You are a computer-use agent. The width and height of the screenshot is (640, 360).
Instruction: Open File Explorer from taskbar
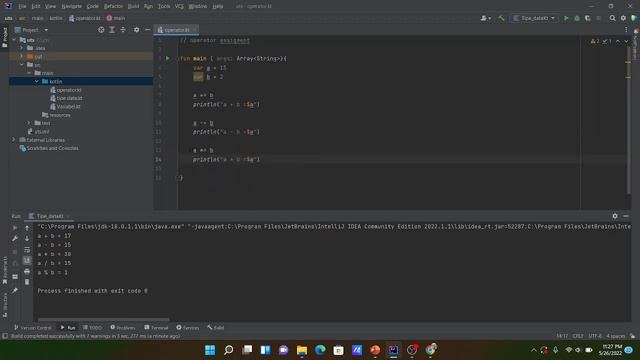coord(302,350)
